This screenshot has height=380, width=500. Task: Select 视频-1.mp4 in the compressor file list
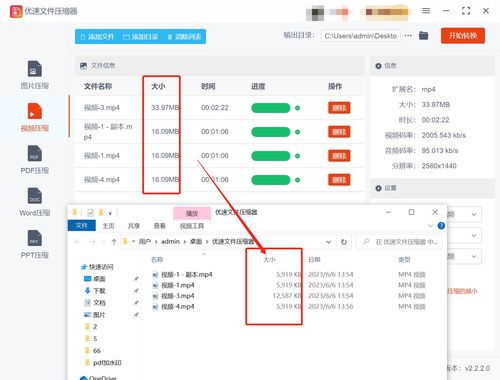(102, 156)
